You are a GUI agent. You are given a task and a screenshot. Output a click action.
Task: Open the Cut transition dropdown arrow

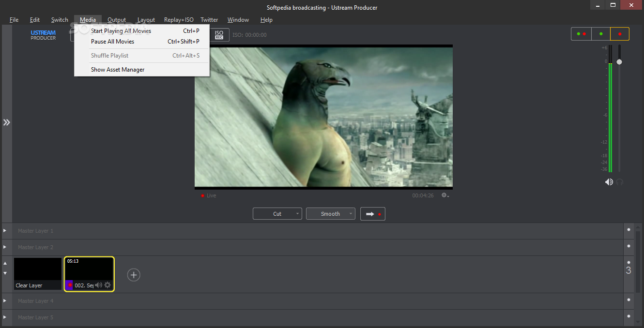point(297,214)
